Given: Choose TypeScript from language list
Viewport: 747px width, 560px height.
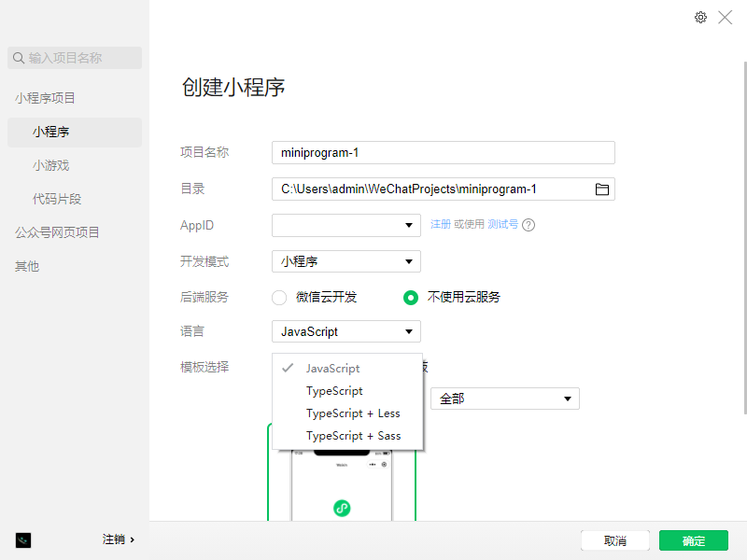Looking at the screenshot, I should pyautogui.click(x=347, y=391).
